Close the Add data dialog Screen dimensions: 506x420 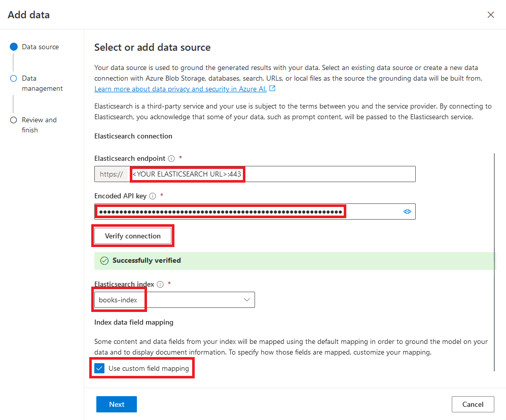[x=491, y=15]
